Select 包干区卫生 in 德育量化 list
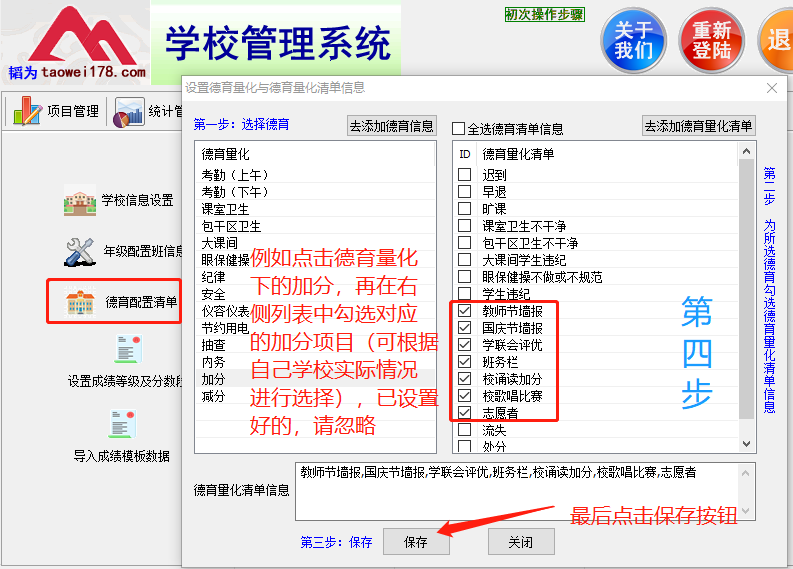The image size is (793, 569). [315, 226]
